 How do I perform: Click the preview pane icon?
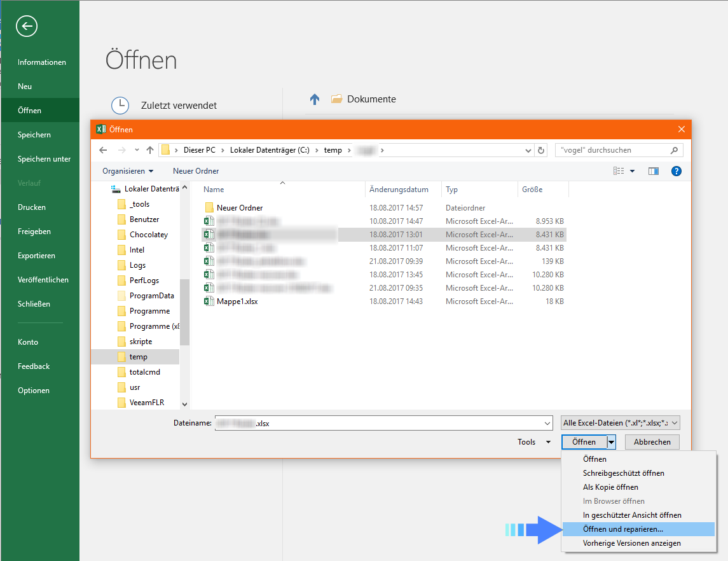pos(653,170)
